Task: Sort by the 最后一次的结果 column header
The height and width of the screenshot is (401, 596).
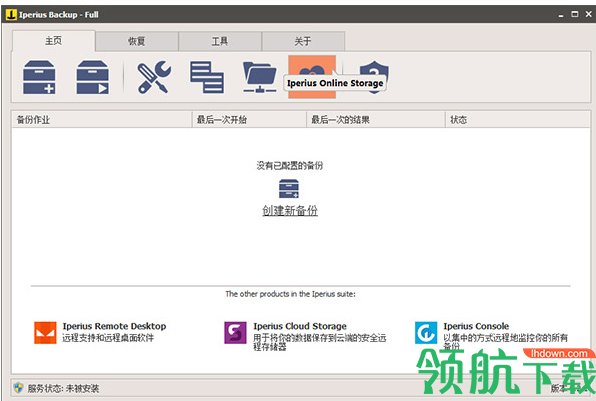Action: [x=376, y=120]
